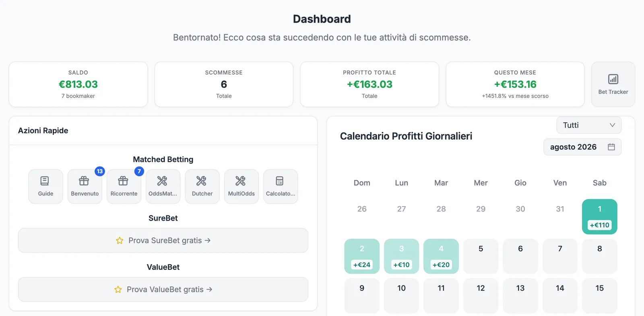Select August 1 with +€110 profit
Screen dimensions: 644x316
(x=600, y=217)
